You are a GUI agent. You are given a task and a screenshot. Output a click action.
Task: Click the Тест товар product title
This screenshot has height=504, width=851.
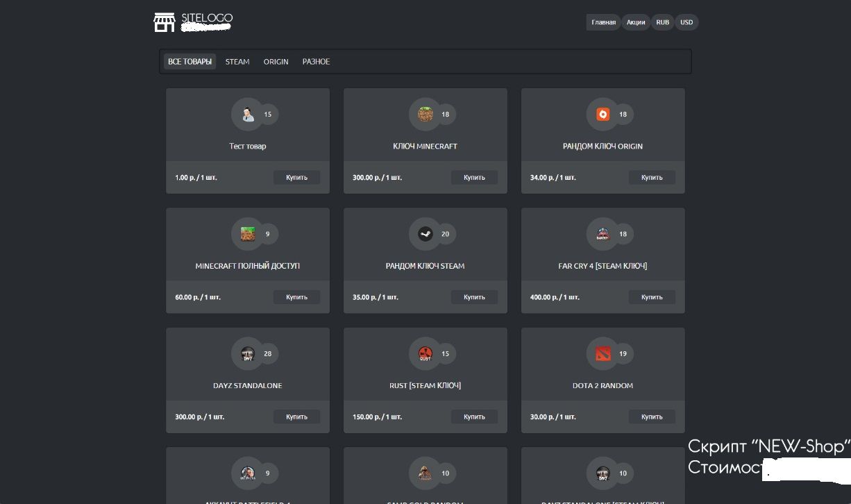click(248, 146)
